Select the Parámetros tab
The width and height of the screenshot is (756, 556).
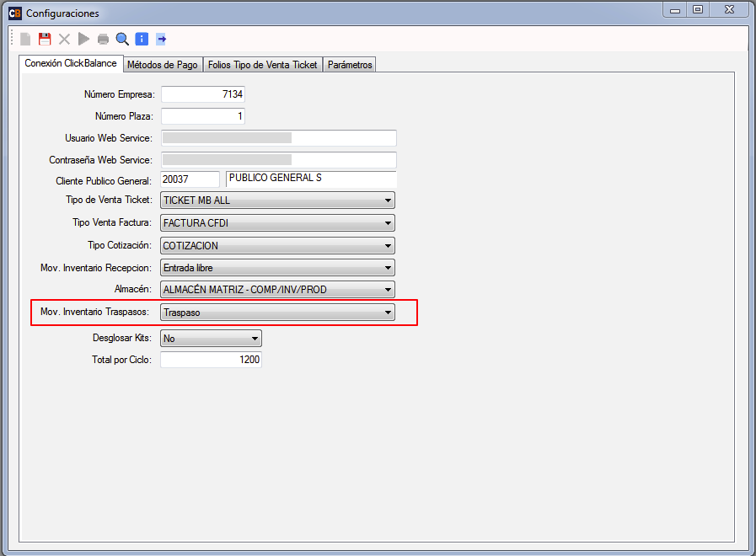[349, 65]
